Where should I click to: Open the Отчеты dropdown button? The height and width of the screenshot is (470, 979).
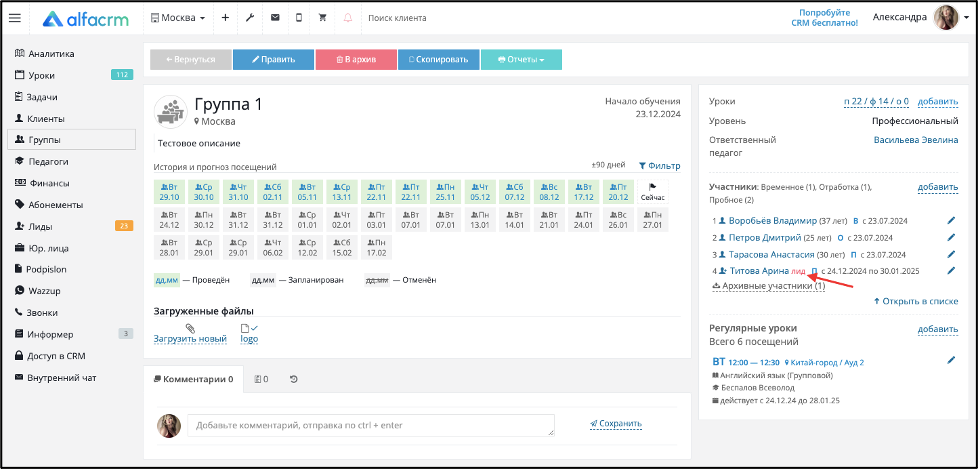pos(521,59)
